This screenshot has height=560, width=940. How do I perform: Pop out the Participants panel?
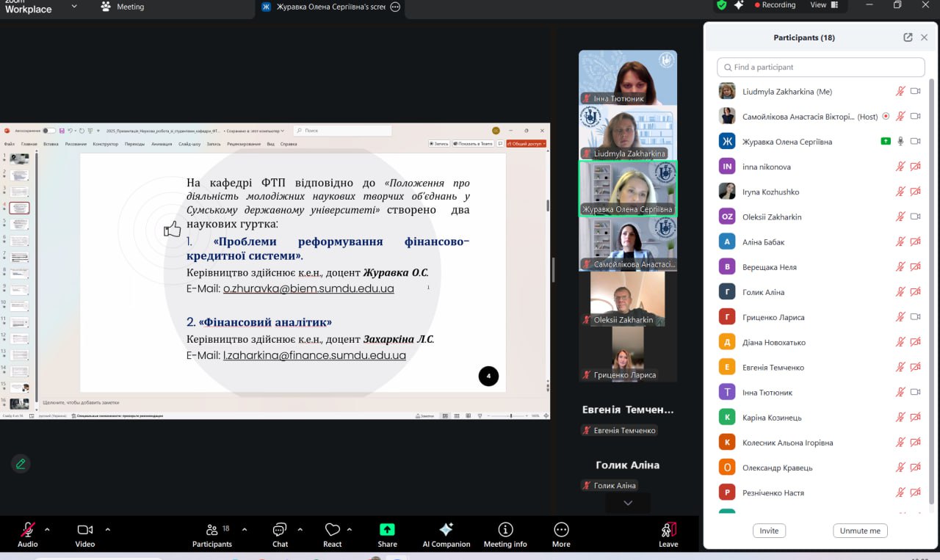point(908,37)
